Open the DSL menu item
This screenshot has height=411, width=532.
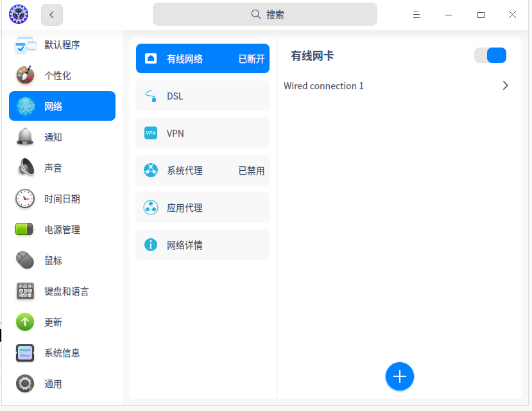coord(203,96)
